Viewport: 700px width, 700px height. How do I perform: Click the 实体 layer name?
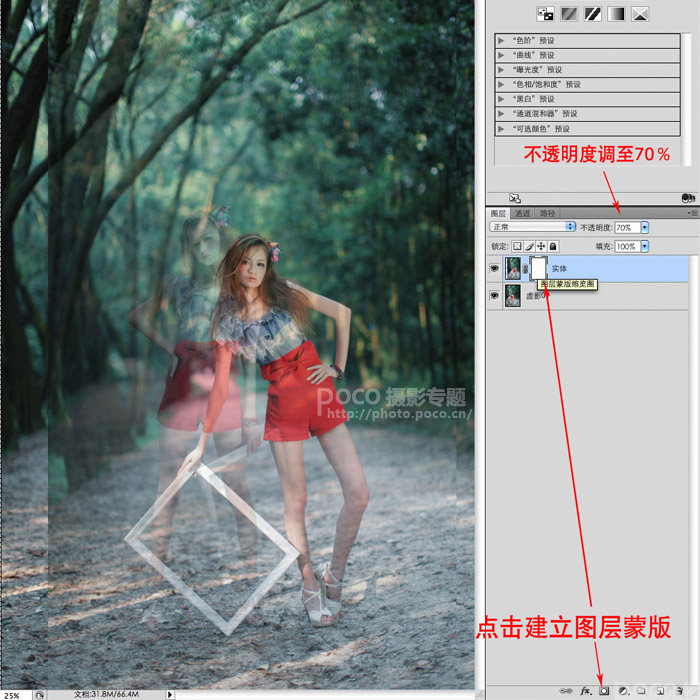tap(559, 268)
